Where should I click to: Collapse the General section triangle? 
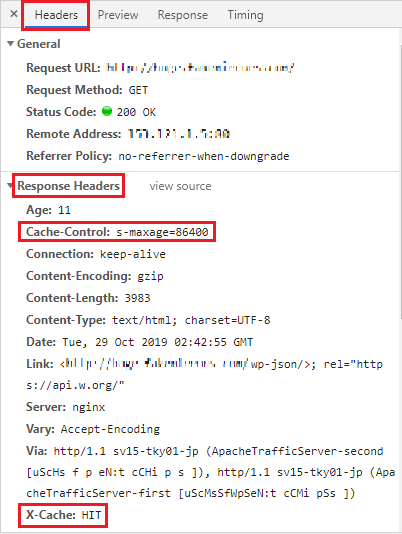point(11,44)
